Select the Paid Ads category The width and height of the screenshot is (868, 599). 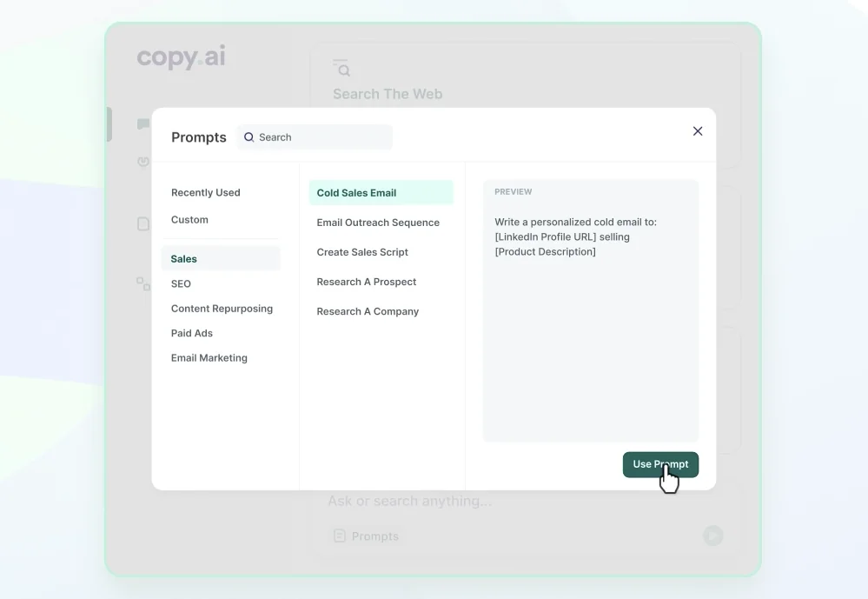coord(191,333)
